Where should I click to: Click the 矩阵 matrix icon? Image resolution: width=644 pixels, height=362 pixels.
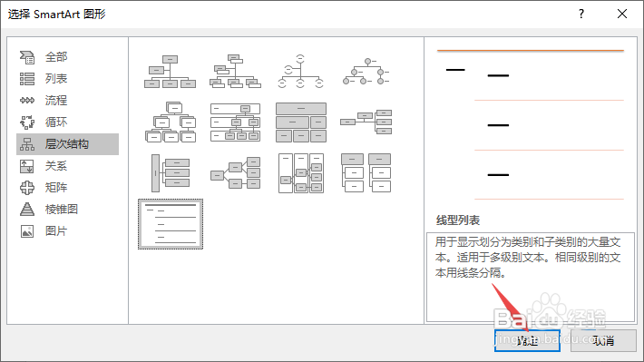click(x=27, y=188)
